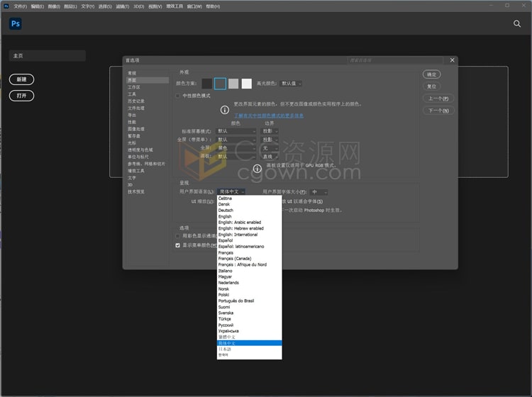Open 全屏 color dropdown showing 黑色
Screen dimensions: 532x397
pyautogui.click(x=235, y=148)
